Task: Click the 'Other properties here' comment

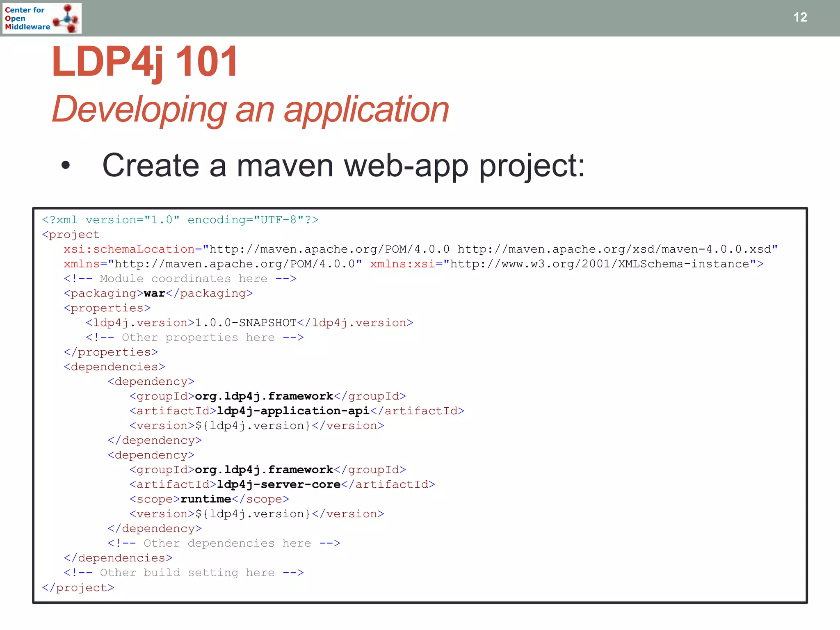Action: click(x=194, y=338)
